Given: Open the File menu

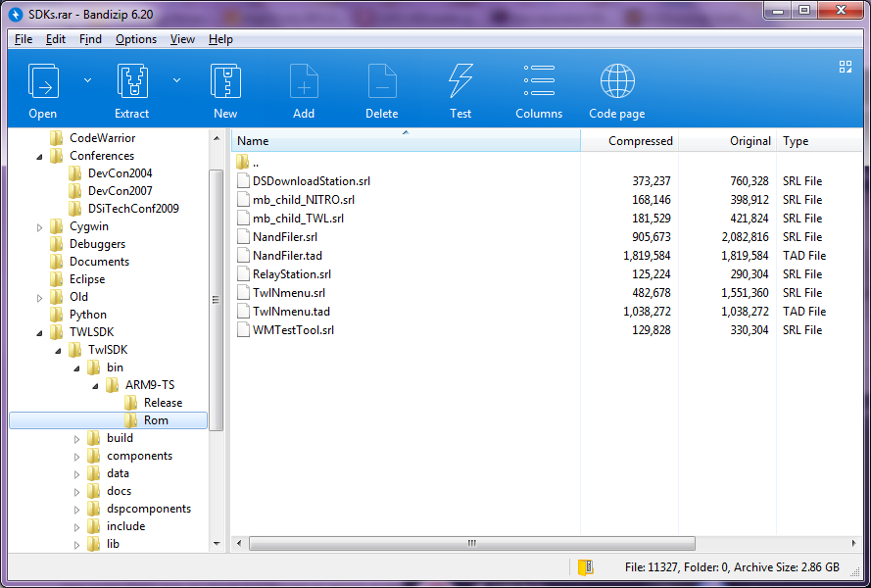Looking at the screenshot, I should click(x=24, y=39).
